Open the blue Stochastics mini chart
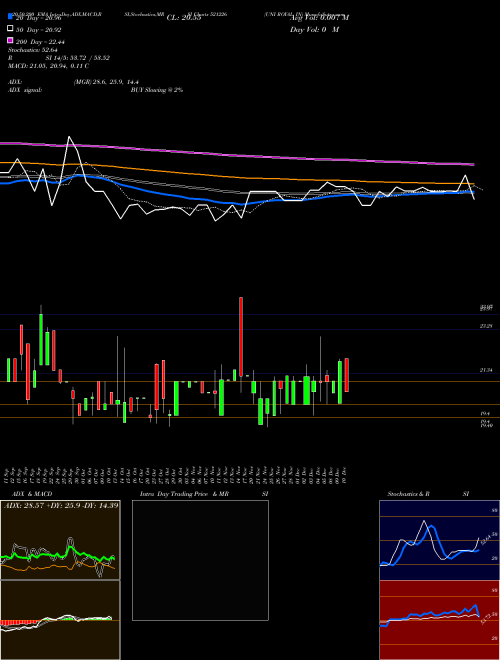 coord(439,540)
